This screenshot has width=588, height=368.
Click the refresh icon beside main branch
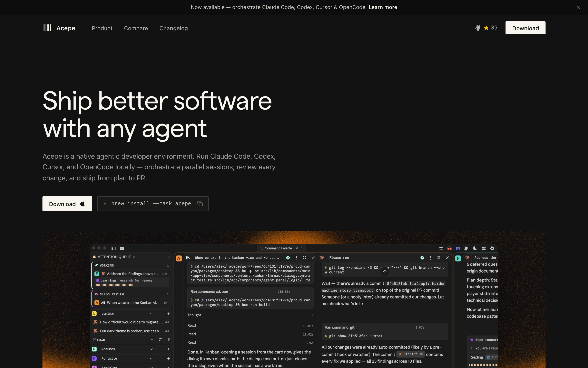[160, 340]
